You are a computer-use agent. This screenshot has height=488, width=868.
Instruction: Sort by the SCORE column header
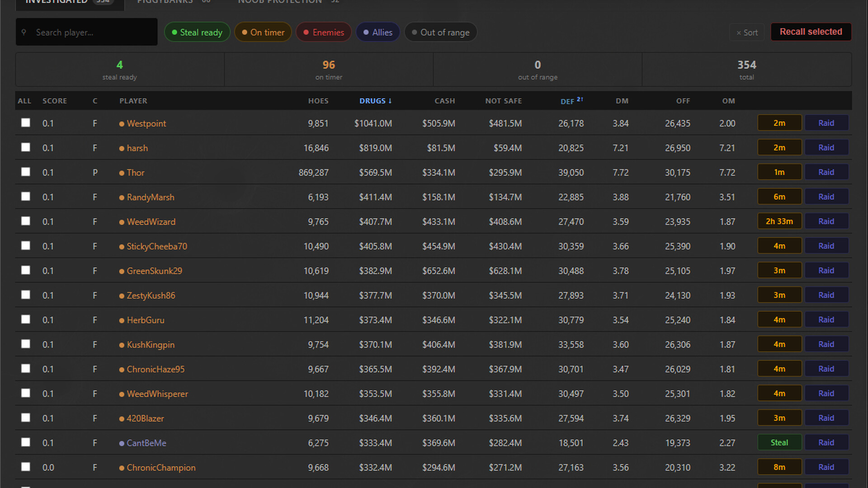[55, 101]
